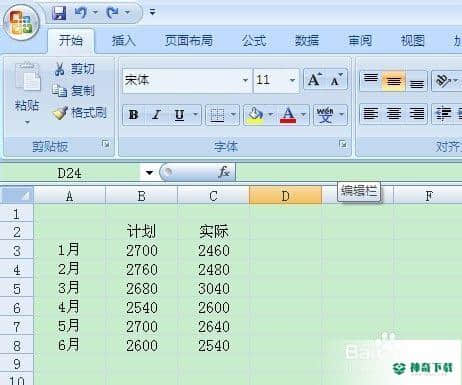Click the Office button logo

click(x=22, y=23)
